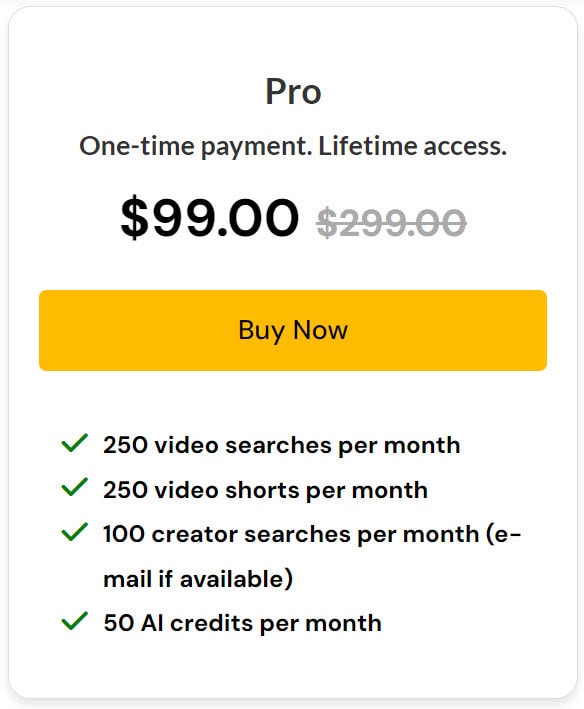Select "50 AI credits per month" feature
Image resolution: width=584 pixels, height=709 pixels.
point(242,623)
